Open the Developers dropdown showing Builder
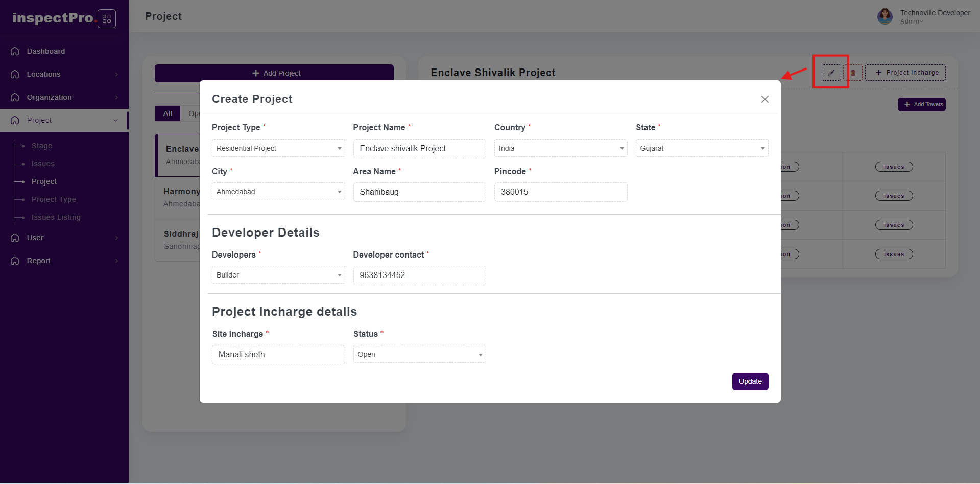The height and width of the screenshot is (484, 980). coord(278,275)
